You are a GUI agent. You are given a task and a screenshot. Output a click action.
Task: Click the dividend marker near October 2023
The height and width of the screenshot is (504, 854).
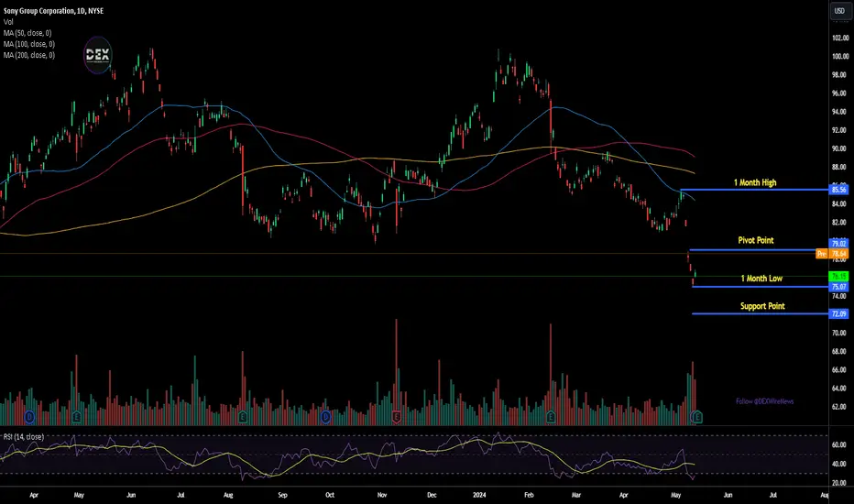coord(325,418)
